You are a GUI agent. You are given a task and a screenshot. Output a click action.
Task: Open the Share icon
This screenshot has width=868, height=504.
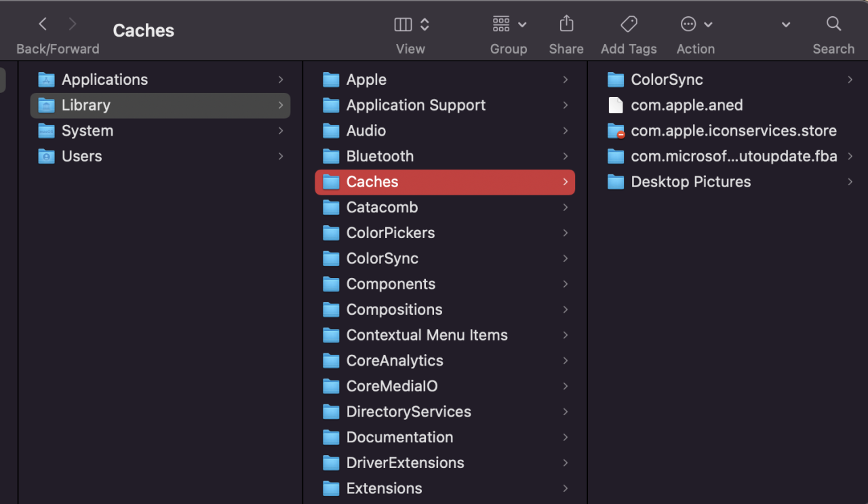pyautogui.click(x=566, y=24)
